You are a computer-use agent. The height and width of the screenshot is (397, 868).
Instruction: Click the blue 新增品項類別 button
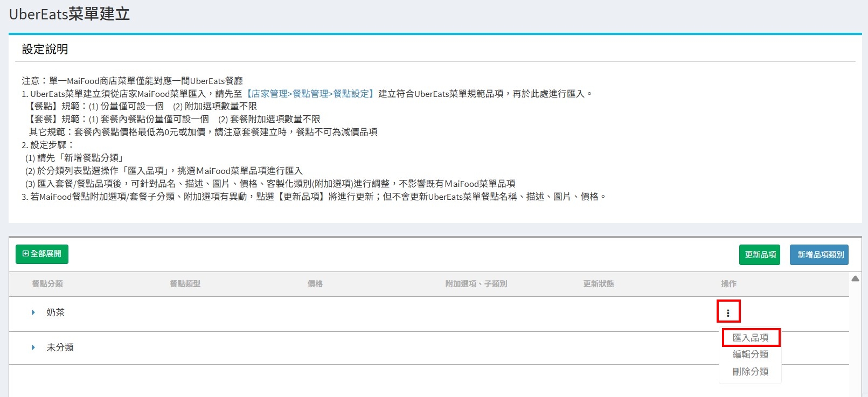click(x=819, y=255)
